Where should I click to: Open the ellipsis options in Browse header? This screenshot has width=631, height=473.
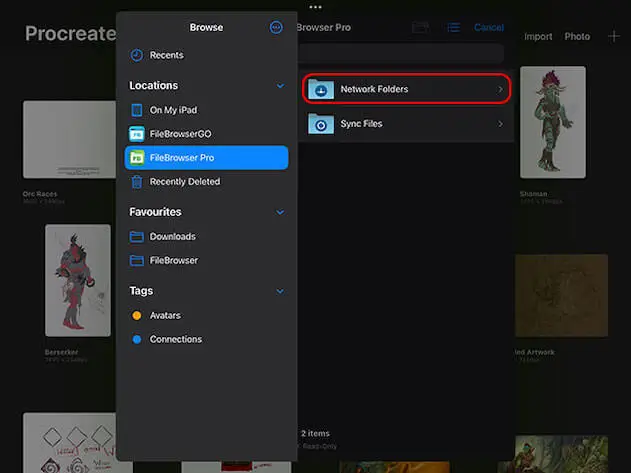point(276,28)
